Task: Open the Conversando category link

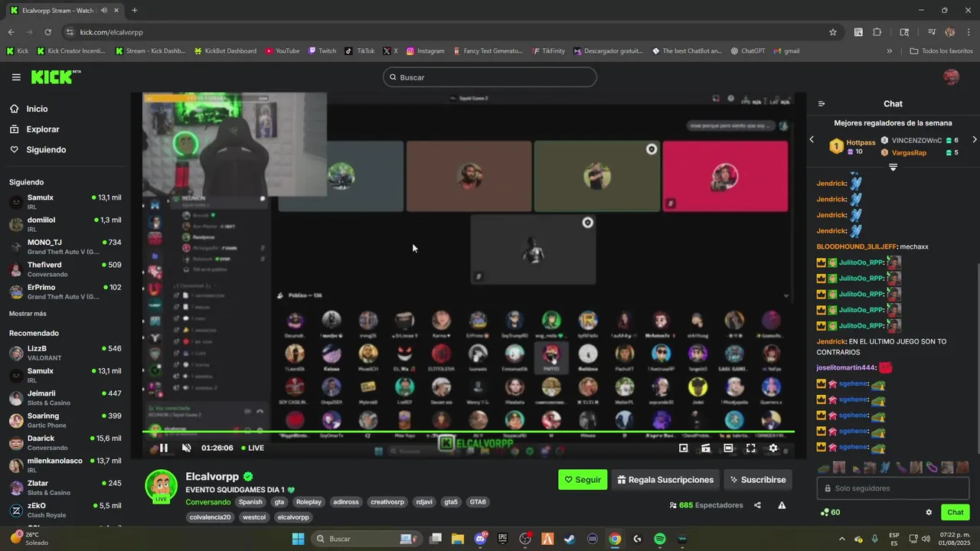Action: [207, 502]
